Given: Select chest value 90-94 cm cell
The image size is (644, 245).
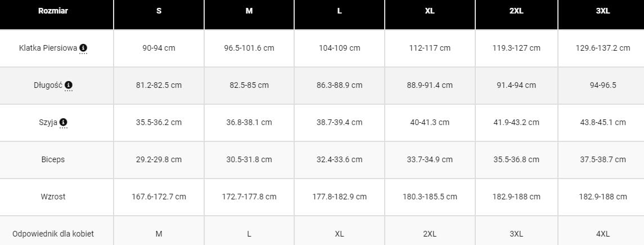Looking at the screenshot, I should coord(159,48).
